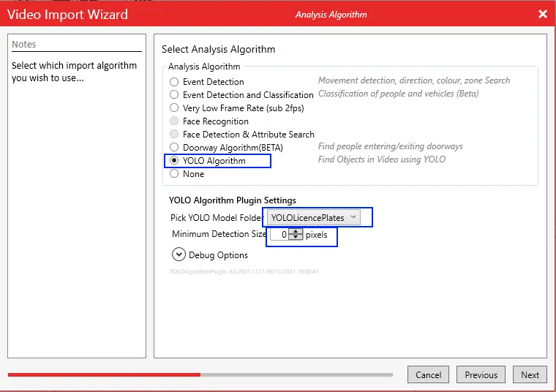Click 'YOLO Algorithm Plugin Settings' heading
Image resolution: width=556 pixels, height=392 pixels.
[232, 200]
